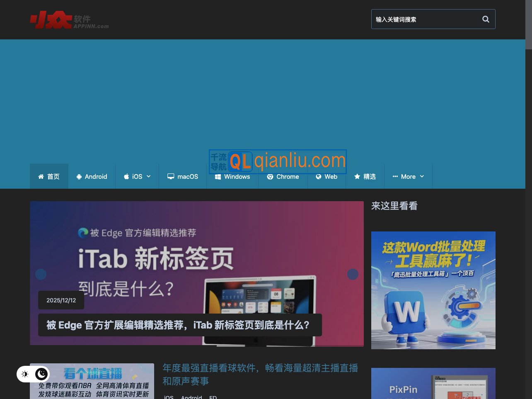
Task: Switch to light mode with the sun icon
Action: [x=25, y=374]
